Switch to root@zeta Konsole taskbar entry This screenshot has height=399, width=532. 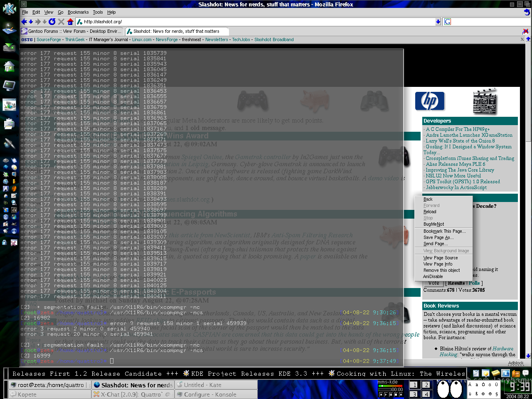[x=49, y=385]
